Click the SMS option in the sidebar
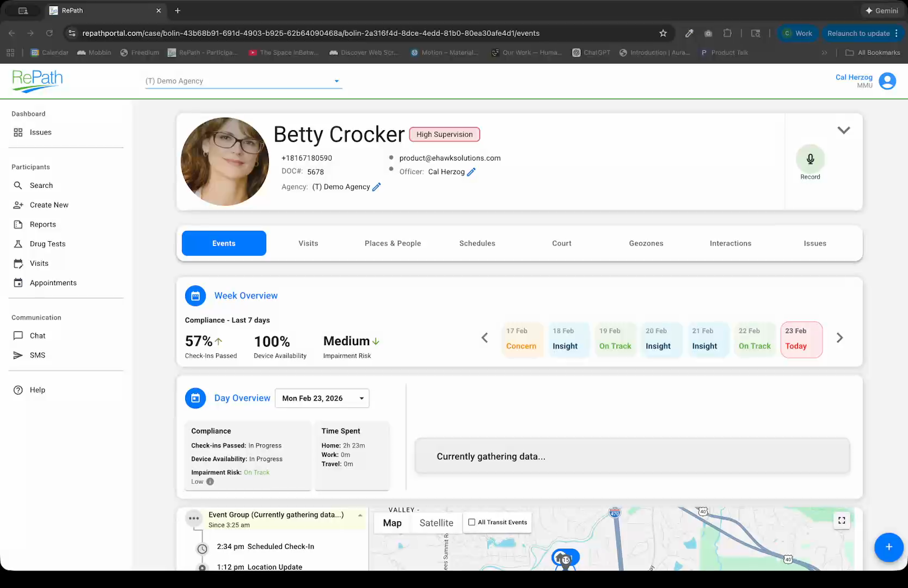908x588 pixels. [x=37, y=355]
